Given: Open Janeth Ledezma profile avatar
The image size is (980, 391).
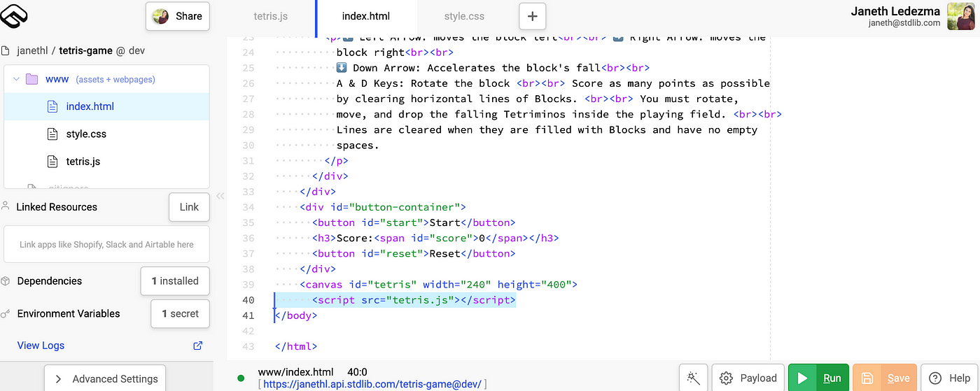Looking at the screenshot, I should click(x=961, y=16).
